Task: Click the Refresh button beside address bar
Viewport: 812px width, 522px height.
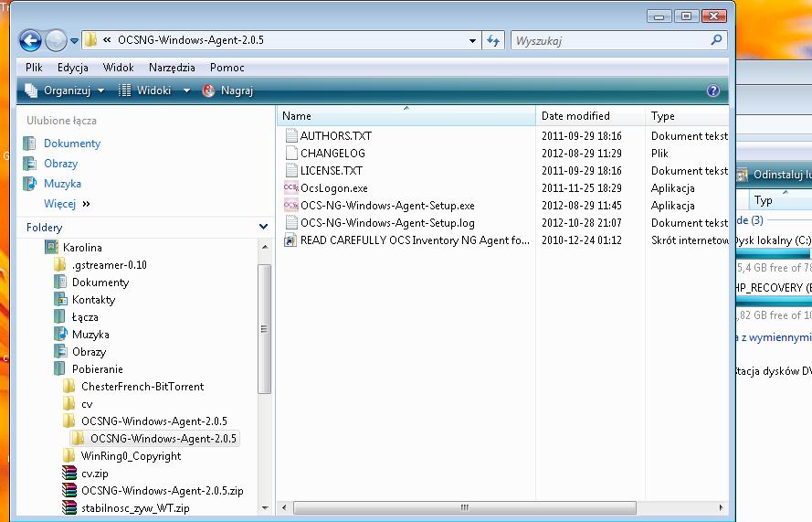Action: pyautogui.click(x=493, y=40)
